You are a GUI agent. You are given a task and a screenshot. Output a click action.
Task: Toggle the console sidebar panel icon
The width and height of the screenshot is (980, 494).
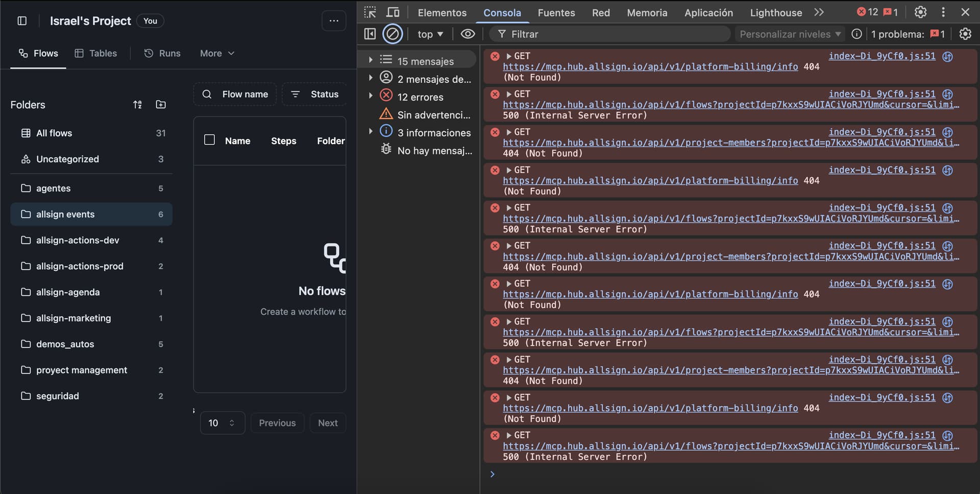tap(370, 34)
